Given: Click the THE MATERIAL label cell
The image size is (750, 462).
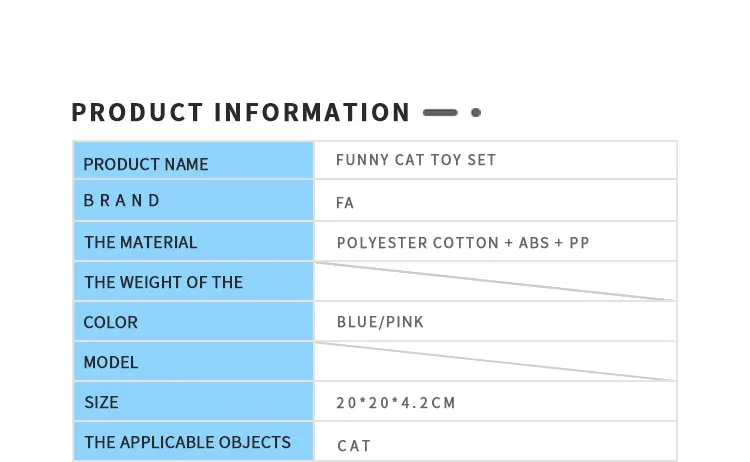Looking at the screenshot, I should coord(193,242).
